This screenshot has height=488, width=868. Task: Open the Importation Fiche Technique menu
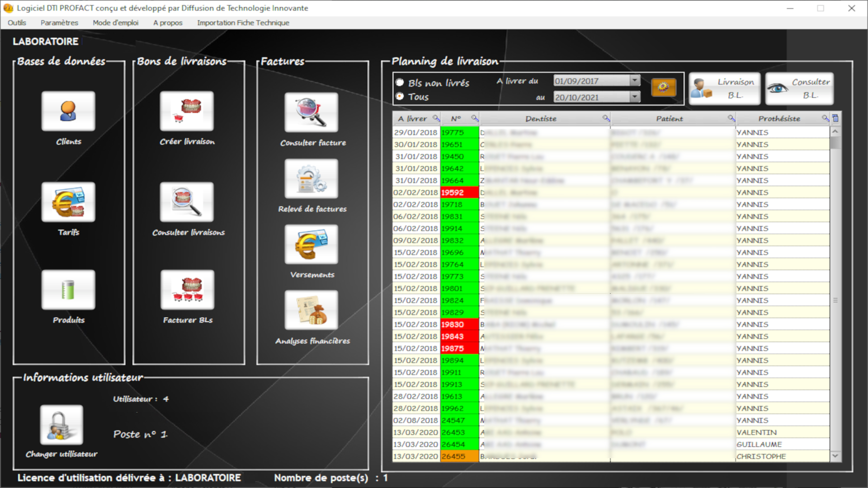243,23
